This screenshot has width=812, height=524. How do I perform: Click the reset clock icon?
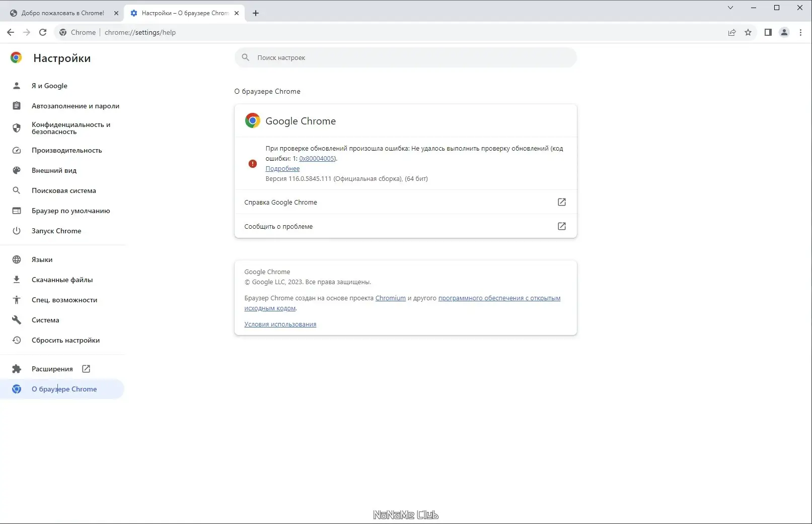(17, 340)
